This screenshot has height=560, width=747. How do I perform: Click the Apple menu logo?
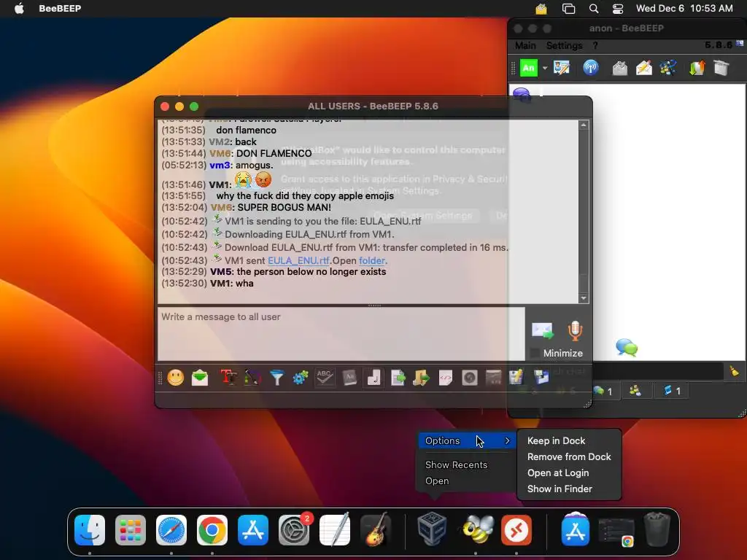19,8
